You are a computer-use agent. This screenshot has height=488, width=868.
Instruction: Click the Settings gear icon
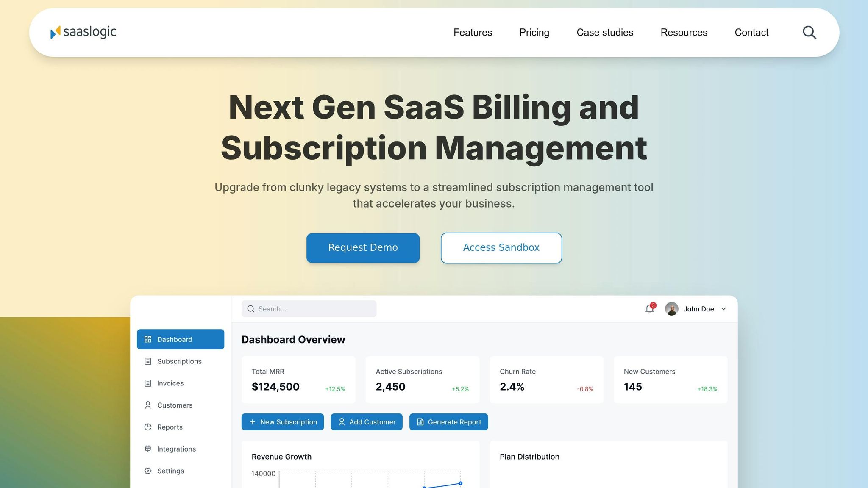click(x=148, y=471)
